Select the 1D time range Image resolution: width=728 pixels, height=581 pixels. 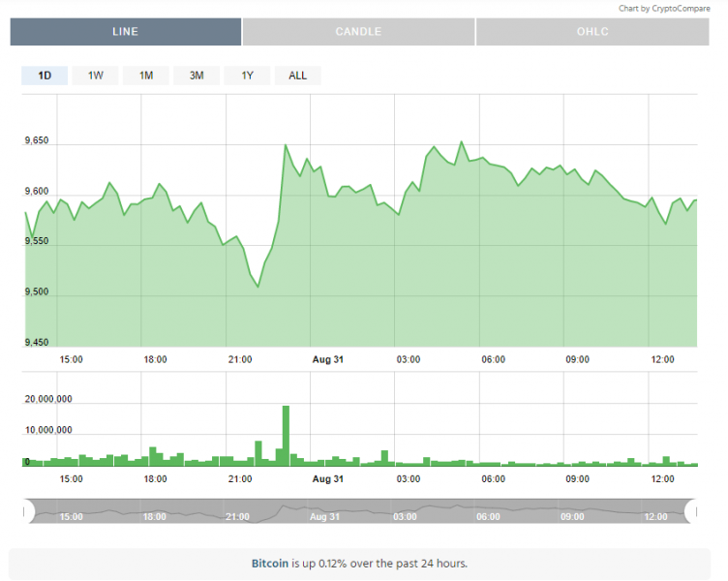45,76
